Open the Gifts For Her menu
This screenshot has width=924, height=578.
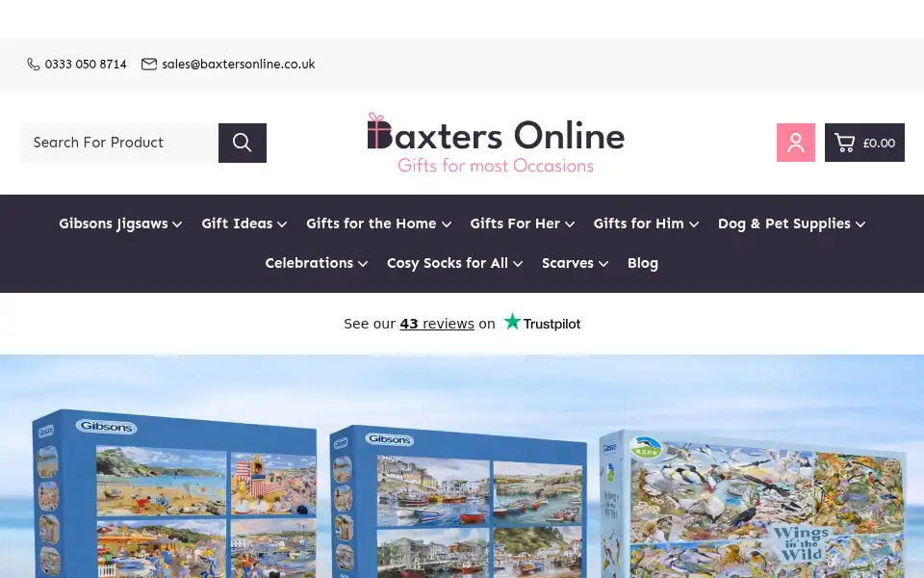[515, 224]
